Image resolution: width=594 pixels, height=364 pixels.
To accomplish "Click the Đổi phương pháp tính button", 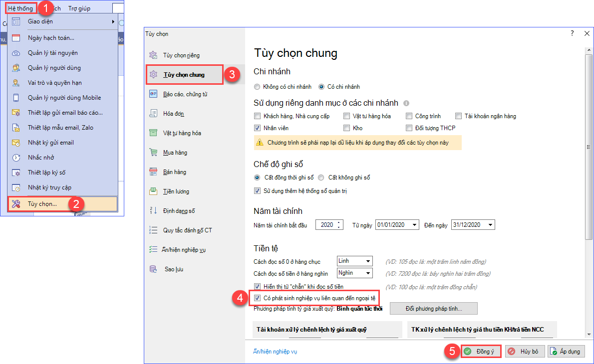I will click(x=433, y=309).
